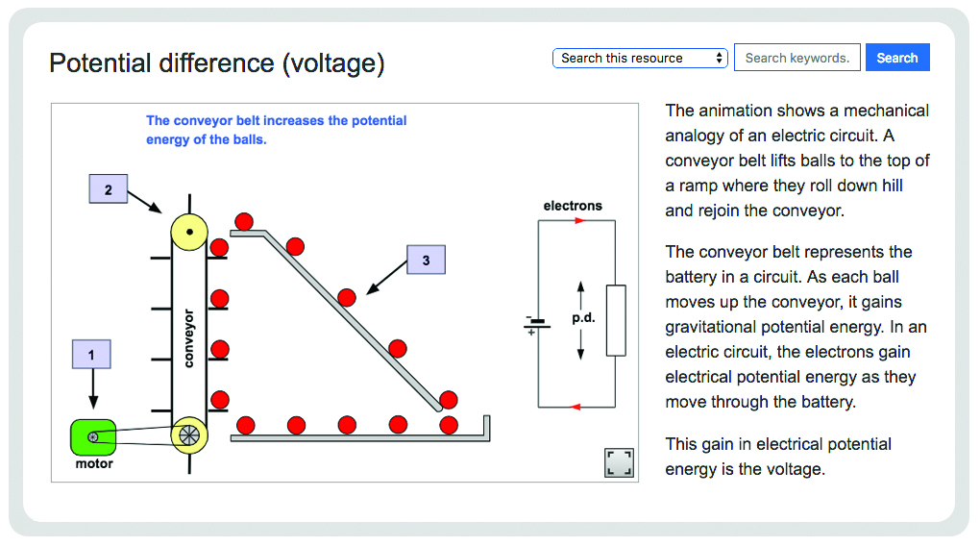Screen dimensions: 980x546
Task: Click the conveyor belt label
Action: 188,337
